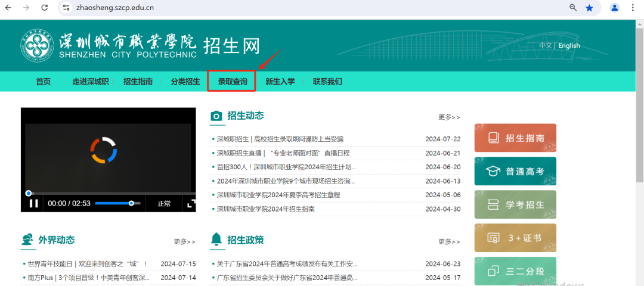Open the 招生指南 nav menu item
644x286 pixels.
[x=138, y=82]
